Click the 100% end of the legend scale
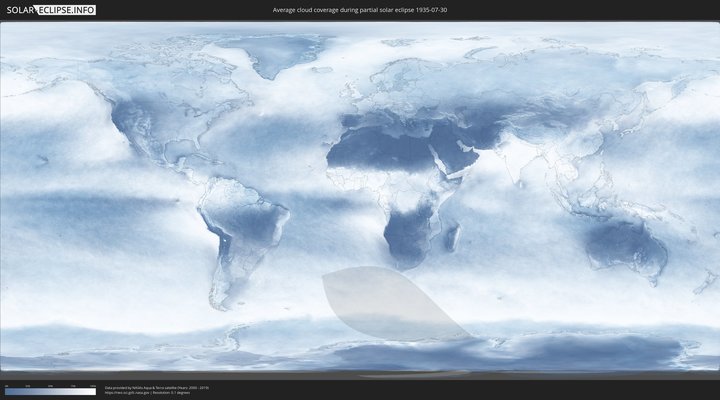This screenshot has height=400, width=720. point(93,392)
